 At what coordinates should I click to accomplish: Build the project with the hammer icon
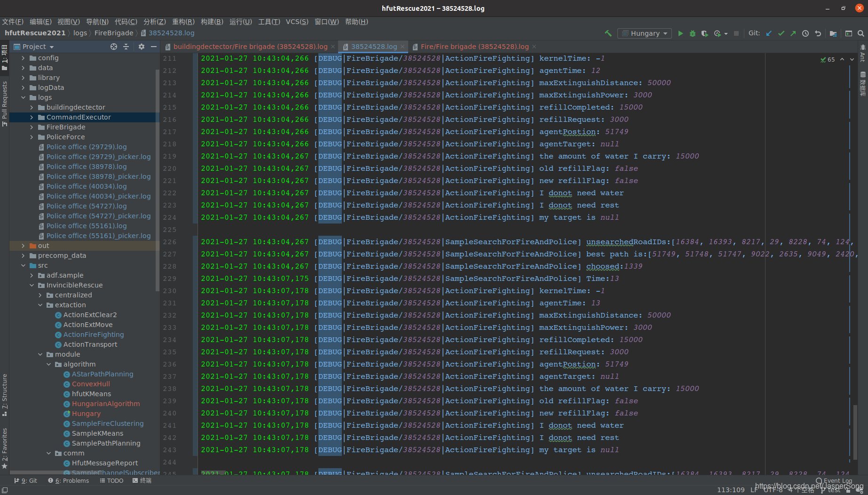(x=608, y=33)
